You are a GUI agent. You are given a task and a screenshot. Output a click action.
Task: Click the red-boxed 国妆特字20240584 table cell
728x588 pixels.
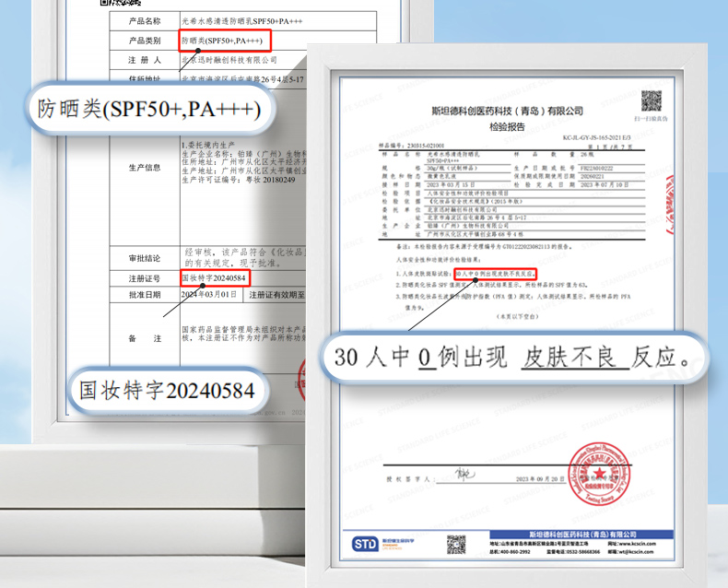215,278
